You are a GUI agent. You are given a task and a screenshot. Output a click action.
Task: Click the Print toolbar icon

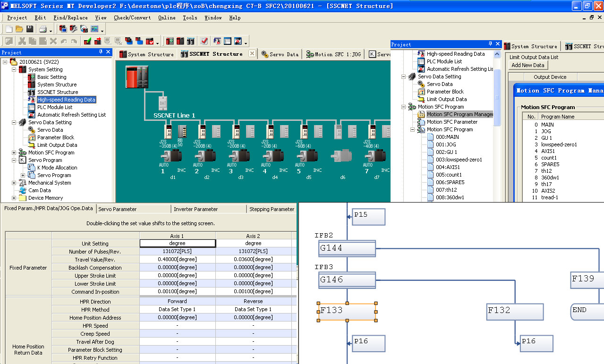click(43, 29)
